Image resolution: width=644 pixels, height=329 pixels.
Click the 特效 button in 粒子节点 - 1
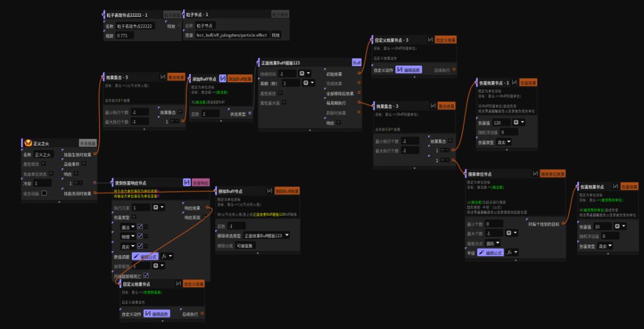point(276,35)
